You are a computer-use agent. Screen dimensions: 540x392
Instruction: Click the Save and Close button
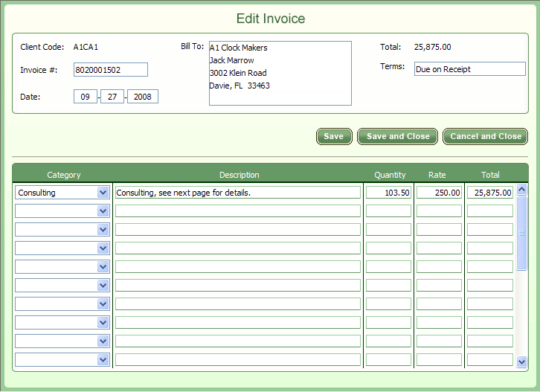(397, 136)
